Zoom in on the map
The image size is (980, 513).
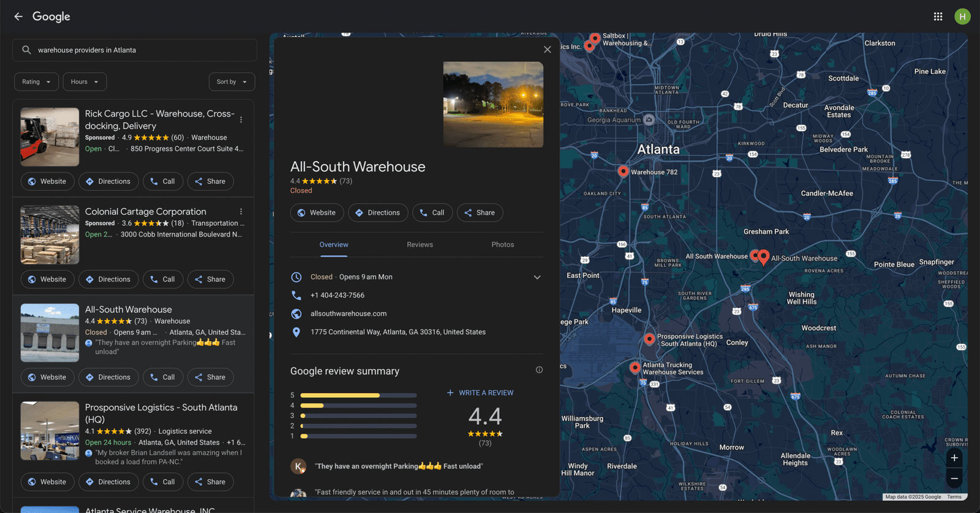(954, 458)
